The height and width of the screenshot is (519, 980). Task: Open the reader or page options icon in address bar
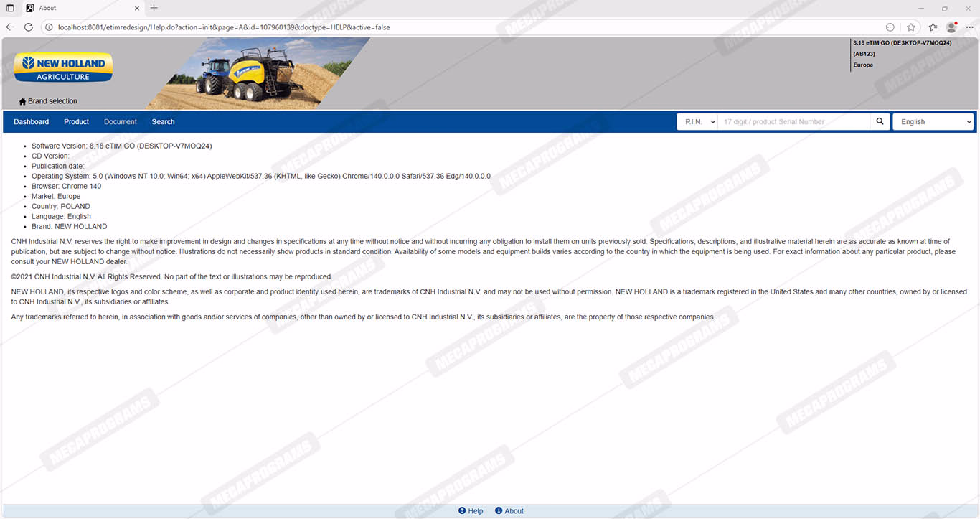890,27
